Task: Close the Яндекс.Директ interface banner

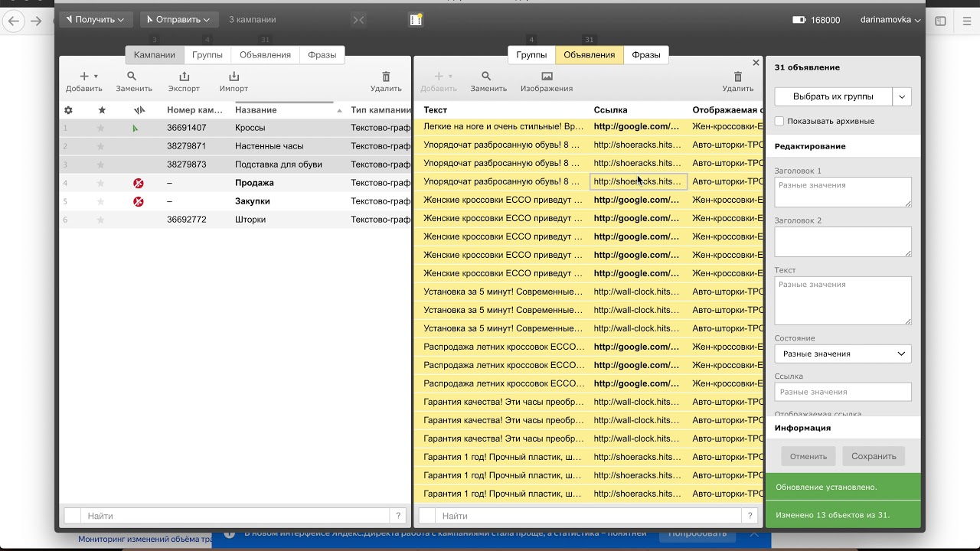Action: (x=753, y=534)
